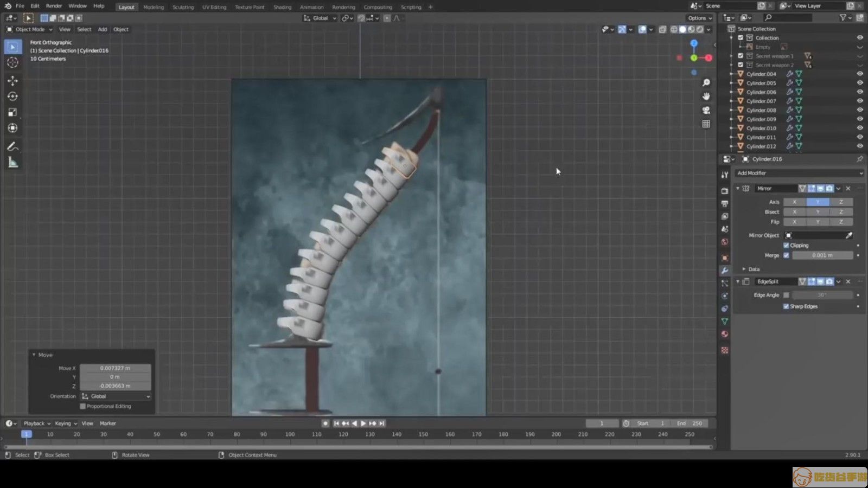
Task: Open Render properties tab icon
Action: (x=725, y=191)
